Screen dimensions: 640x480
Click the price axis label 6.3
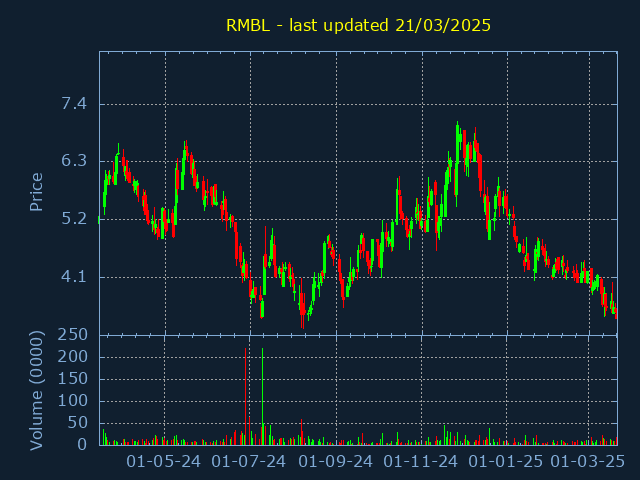74,161
